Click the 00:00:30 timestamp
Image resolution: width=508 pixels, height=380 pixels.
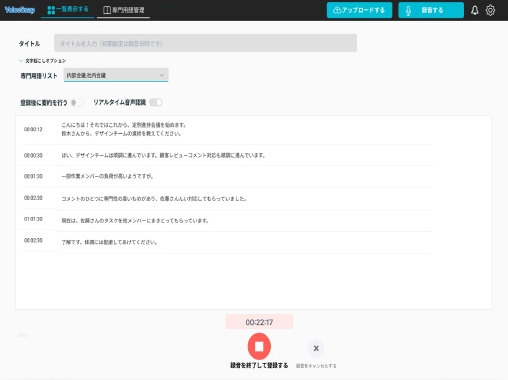33,155
